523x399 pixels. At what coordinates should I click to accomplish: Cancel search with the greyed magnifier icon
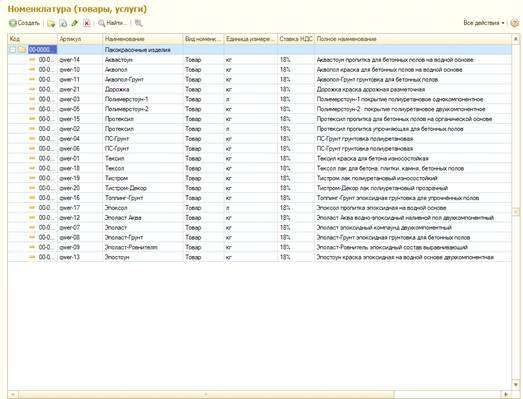138,23
